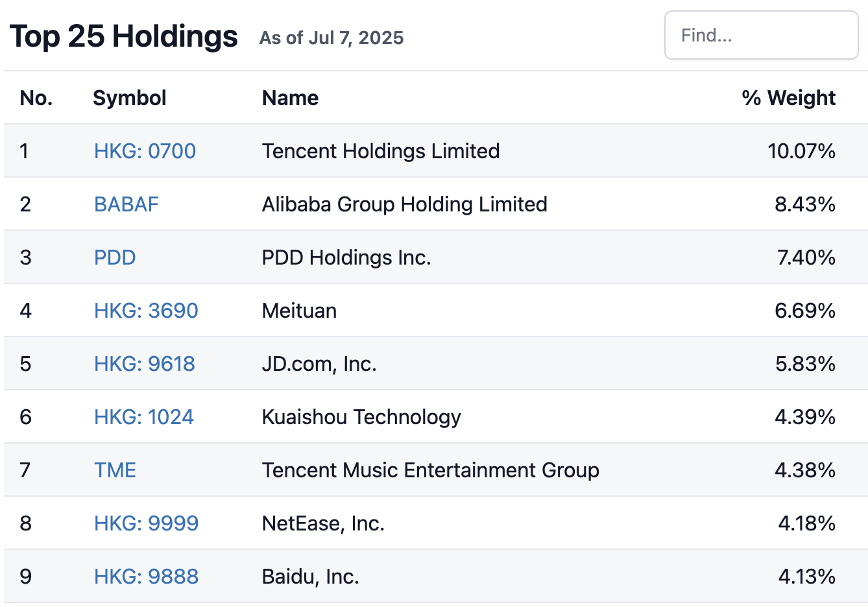Open the BABAF ticker link
This screenshot has height=607, width=868.
pyautogui.click(x=127, y=204)
